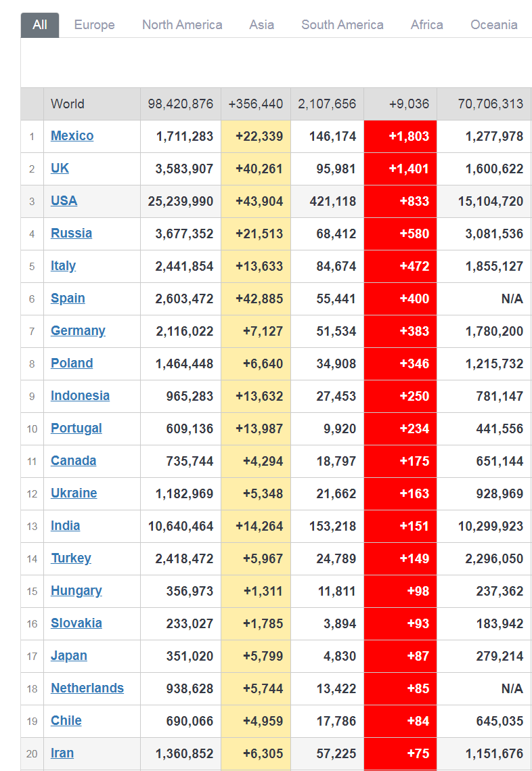The width and height of the screenshot is (532, 771).
Task: Open the USA country link
Action: point(64,201)
